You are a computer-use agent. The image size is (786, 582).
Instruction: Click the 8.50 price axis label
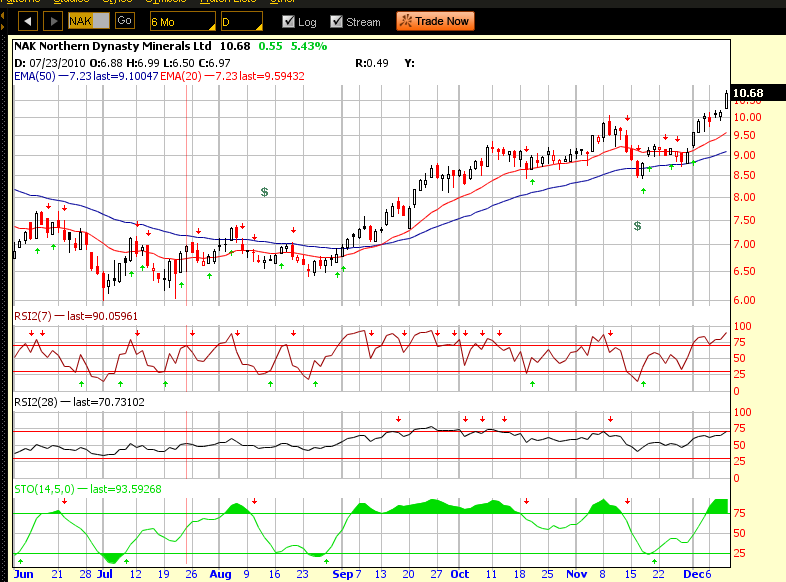tap(744, 175)
